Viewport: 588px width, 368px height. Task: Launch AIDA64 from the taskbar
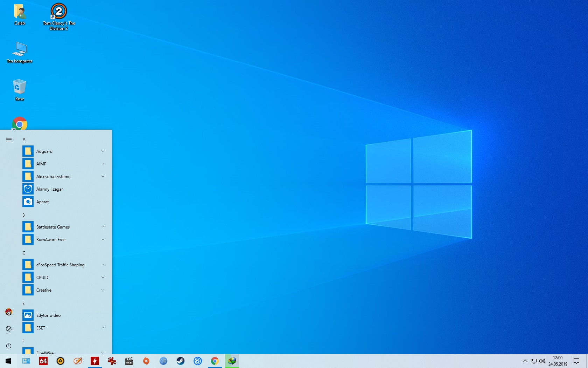click(43, 361)
